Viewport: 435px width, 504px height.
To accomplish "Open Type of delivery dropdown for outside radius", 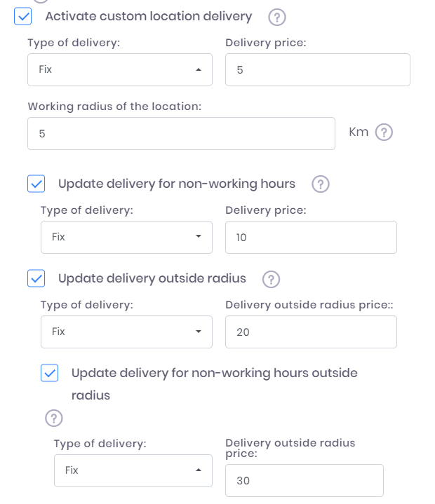I will coord(126,332).
